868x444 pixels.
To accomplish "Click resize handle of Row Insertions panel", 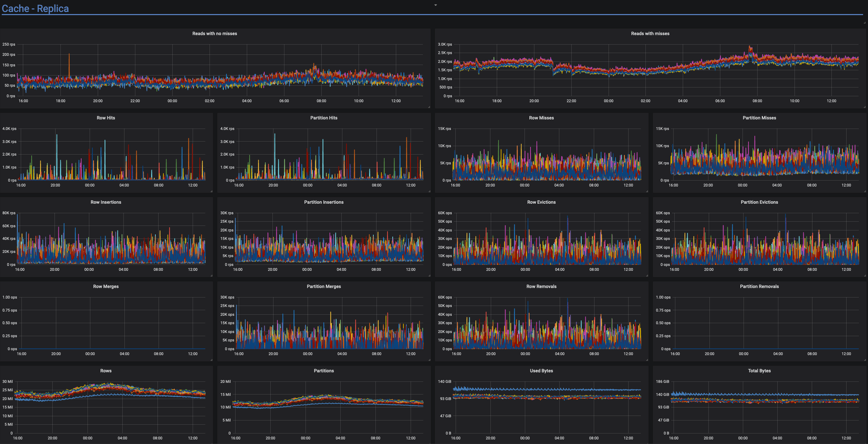I will [212, 275].
